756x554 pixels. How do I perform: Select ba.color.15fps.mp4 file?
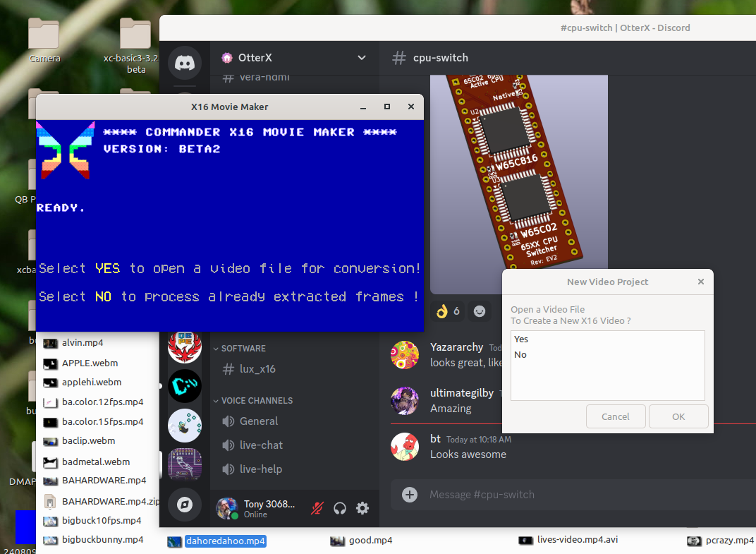tap(93, 422)
